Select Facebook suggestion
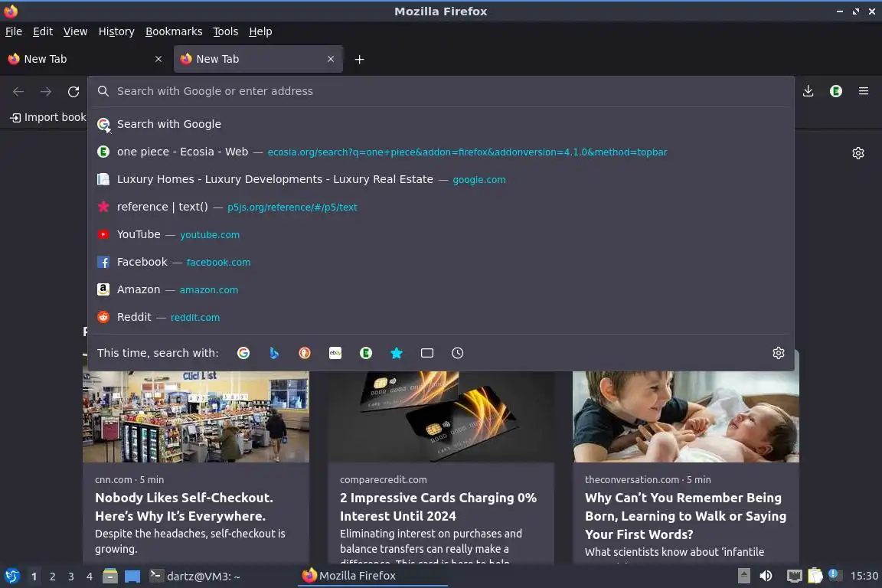The image size is (882, 588). click(x=440, y=262)
